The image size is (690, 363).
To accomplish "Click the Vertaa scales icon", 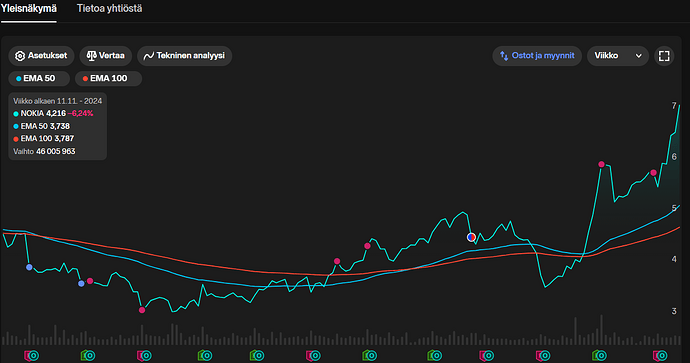I will 92,56.
